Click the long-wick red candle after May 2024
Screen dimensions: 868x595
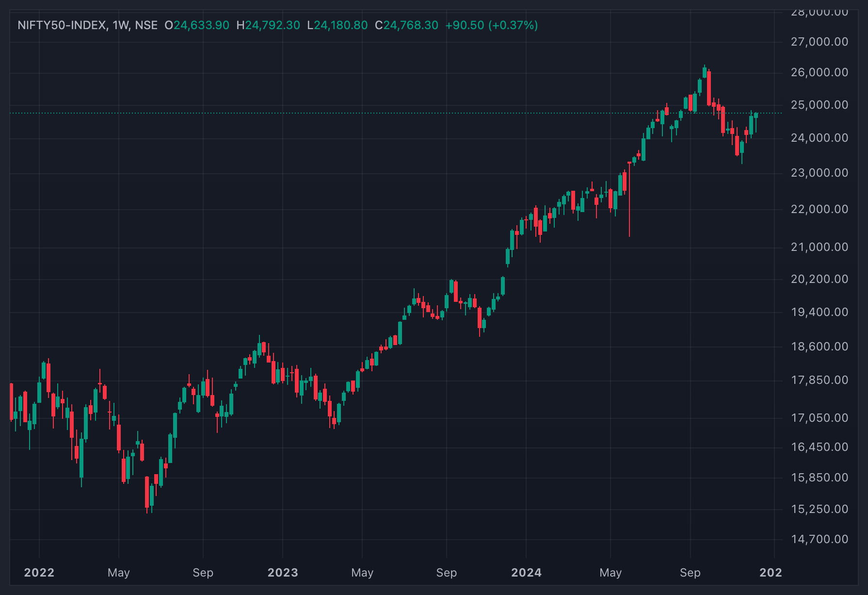click(x=629, y=199)
